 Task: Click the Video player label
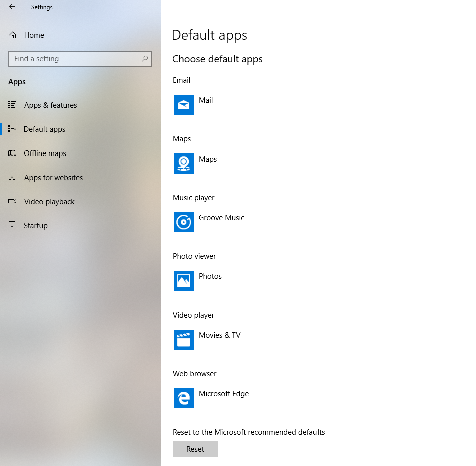pyautogui.click(x=194, y=315)
